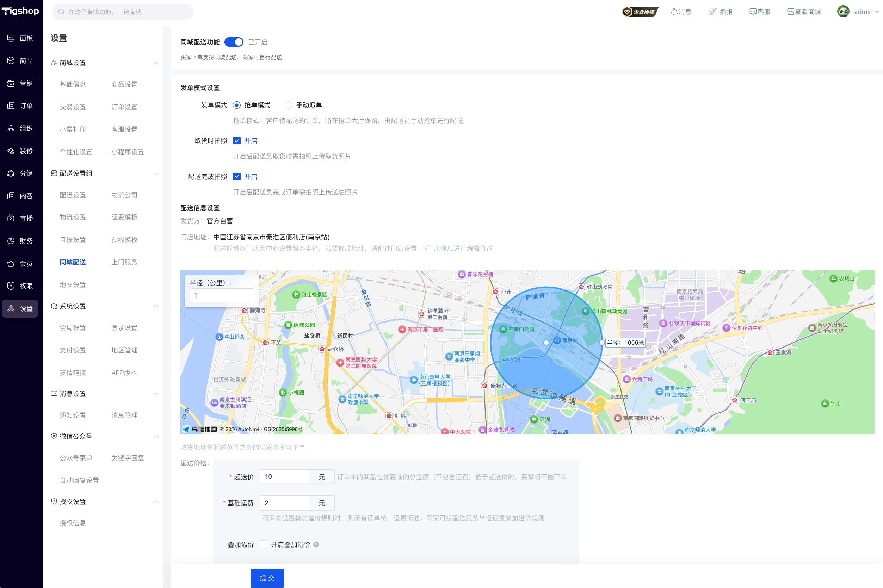
Task: Open 同城配送 menu item
Action: pos(73,262)
